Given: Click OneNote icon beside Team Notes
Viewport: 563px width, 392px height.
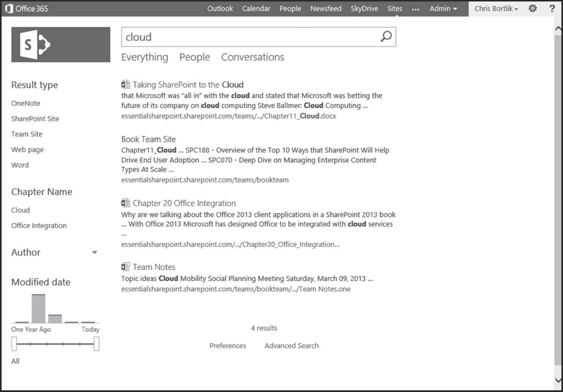Looking at the screenshot, I should click(x=125, y=267).
